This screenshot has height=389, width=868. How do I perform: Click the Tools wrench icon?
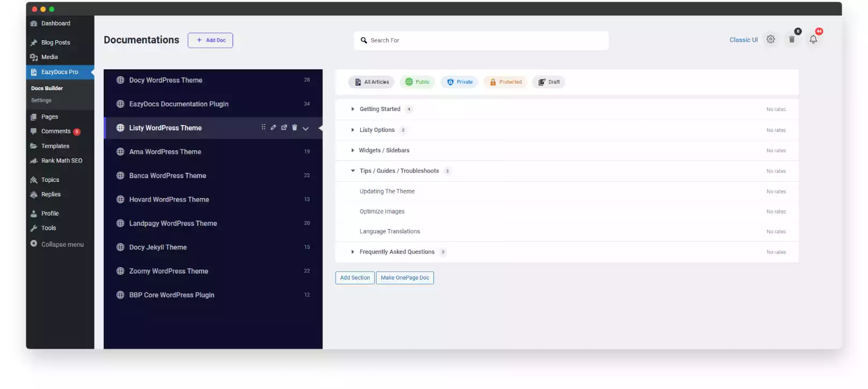(34, 228)
